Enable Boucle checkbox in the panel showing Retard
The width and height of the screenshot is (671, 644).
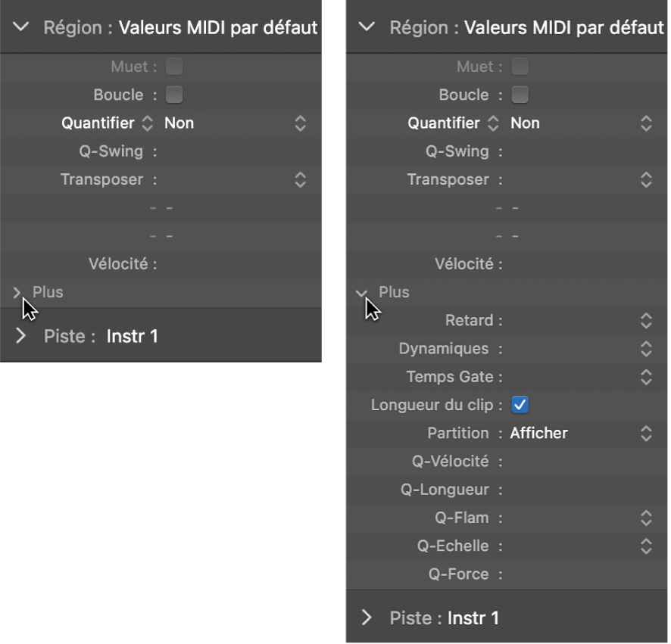(520, 95)
